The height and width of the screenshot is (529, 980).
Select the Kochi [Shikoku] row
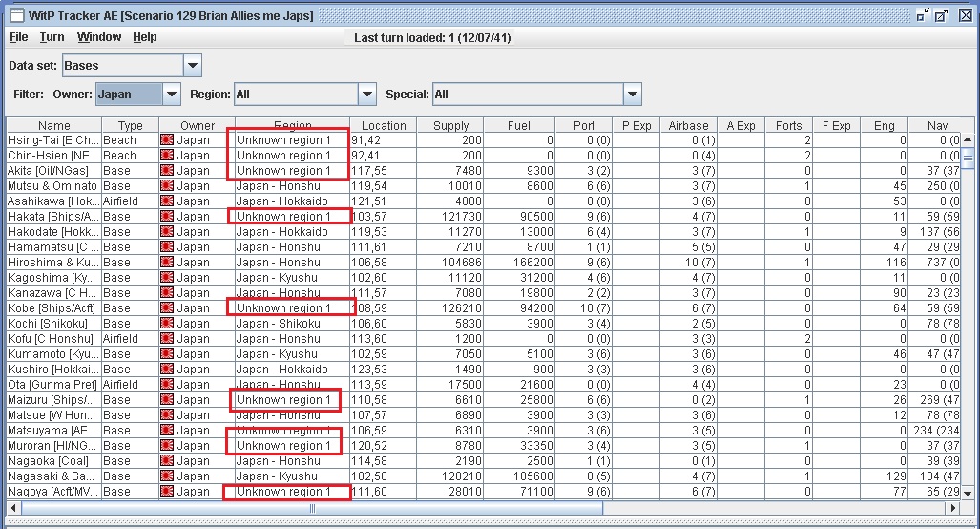click(483, 324)
